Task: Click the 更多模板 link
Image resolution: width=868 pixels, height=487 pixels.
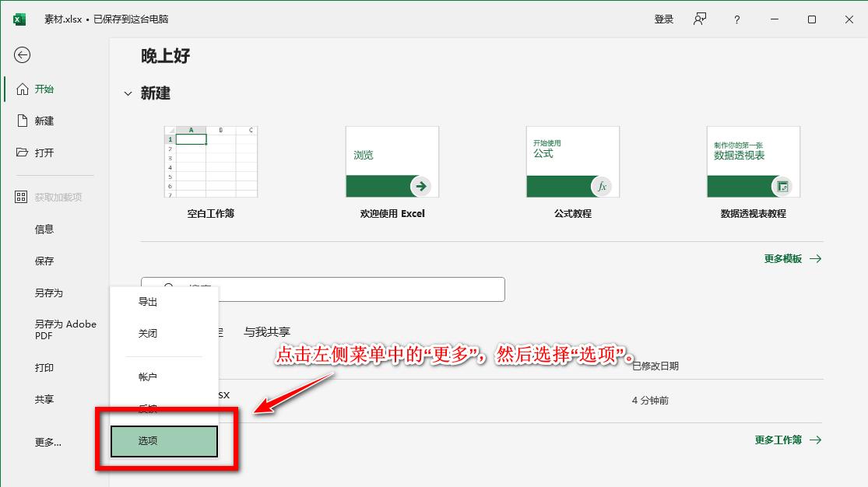Action: (782, 258)
